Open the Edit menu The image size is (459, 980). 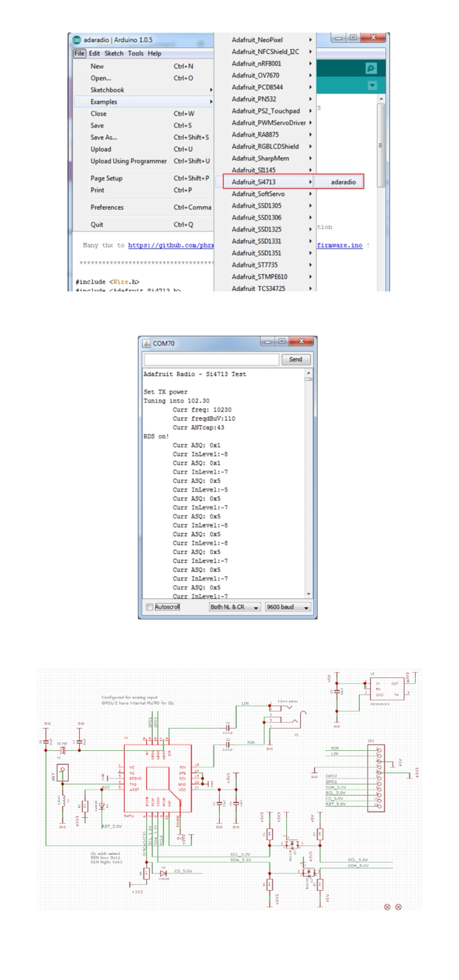94,54
